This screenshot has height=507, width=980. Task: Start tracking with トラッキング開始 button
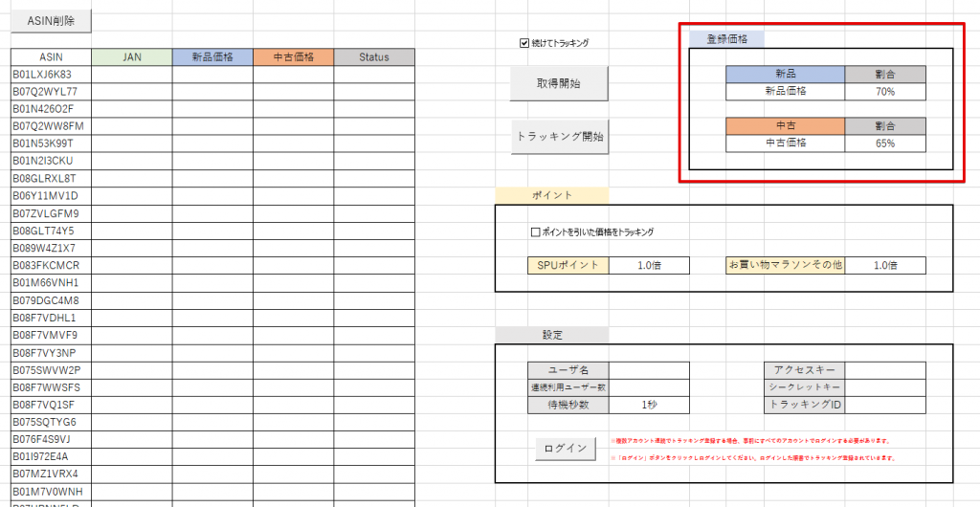pos(559,136)
